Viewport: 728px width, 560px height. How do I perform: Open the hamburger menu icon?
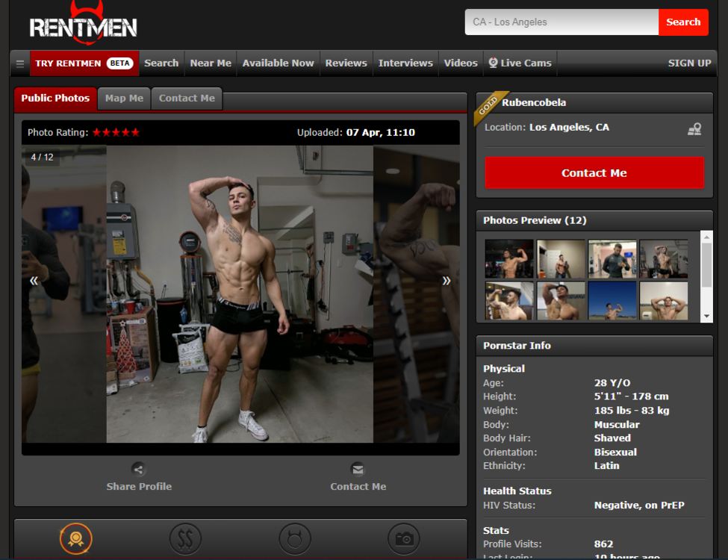[20, 63]
